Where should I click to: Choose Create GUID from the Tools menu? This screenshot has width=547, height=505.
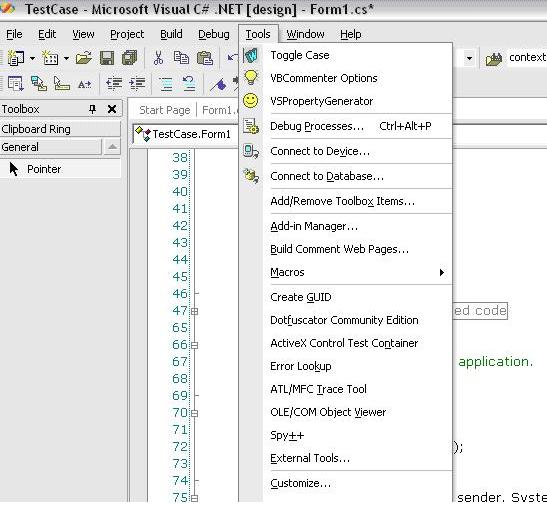345,297
